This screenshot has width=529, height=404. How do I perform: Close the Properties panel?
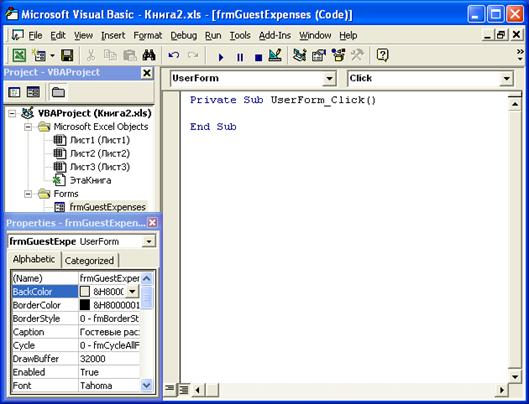152,222
